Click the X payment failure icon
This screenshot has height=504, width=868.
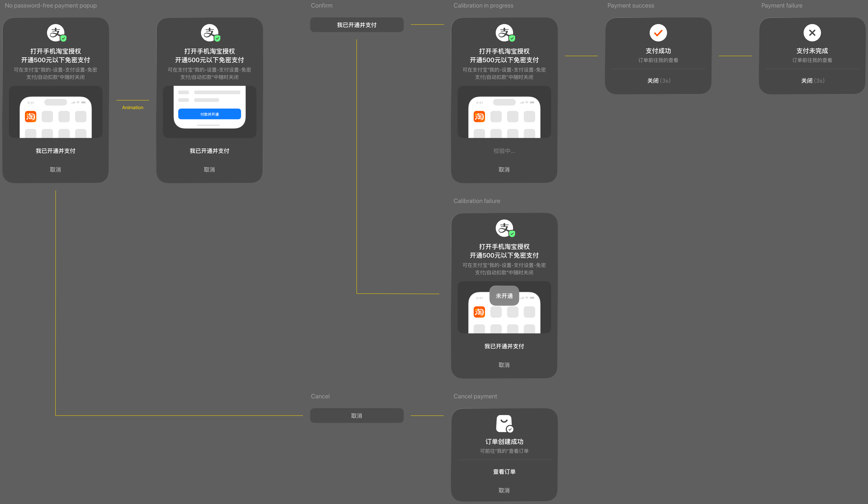[x=812, y=33]
